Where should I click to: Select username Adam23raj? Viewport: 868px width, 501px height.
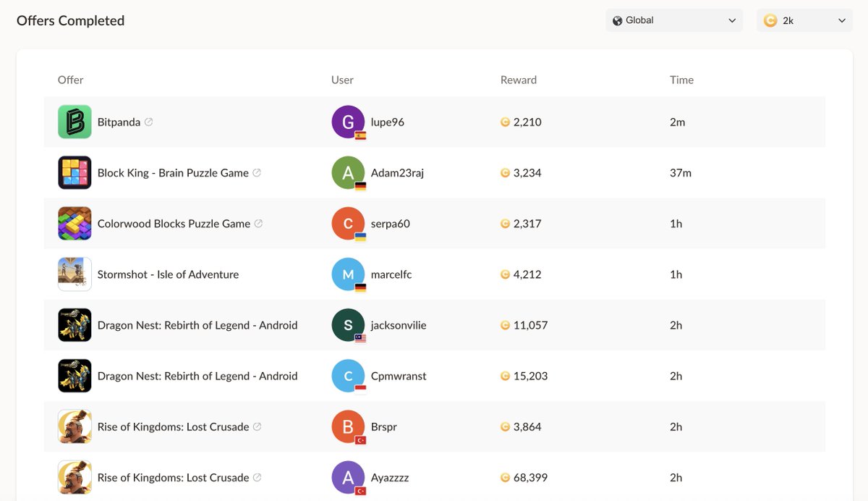pyautogui.click(x=397, y=172)
